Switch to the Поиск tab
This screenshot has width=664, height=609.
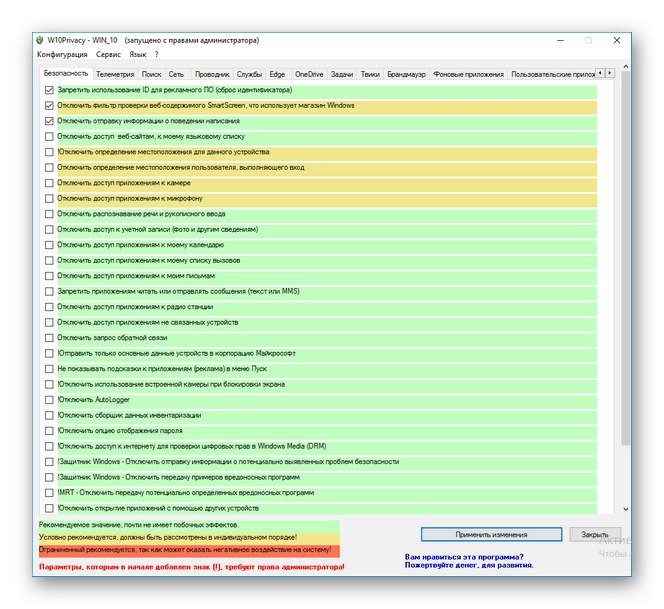pyautogui.click(x=151, y=74)
